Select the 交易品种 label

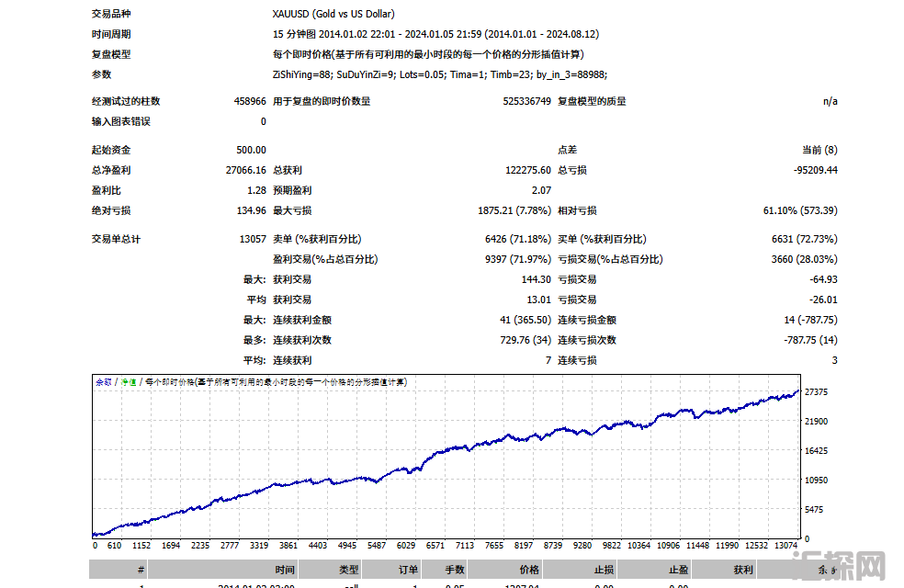[110, 14]
